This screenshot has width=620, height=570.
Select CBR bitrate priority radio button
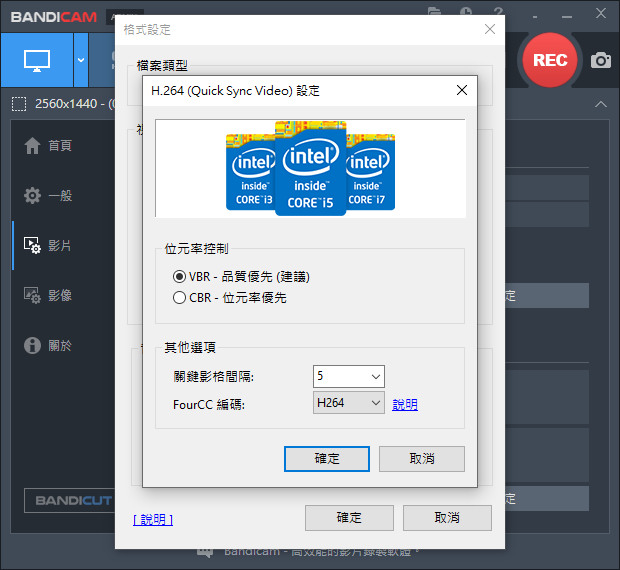pos(179,297)
